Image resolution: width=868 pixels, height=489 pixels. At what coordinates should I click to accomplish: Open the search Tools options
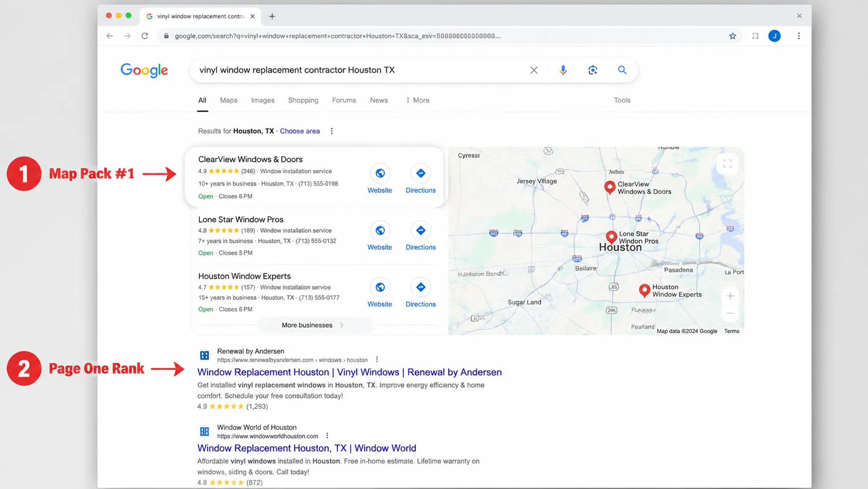point(622,100)
